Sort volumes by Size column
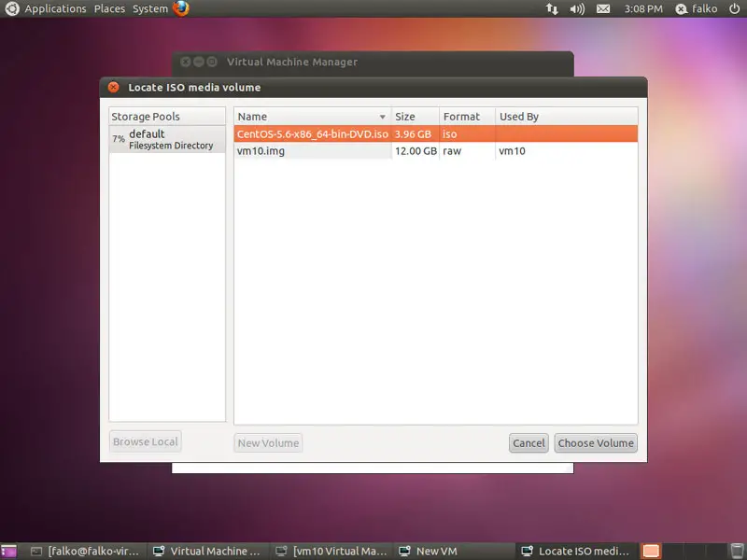Viewport: 747px width, 560px height. (x=415, y=116)
